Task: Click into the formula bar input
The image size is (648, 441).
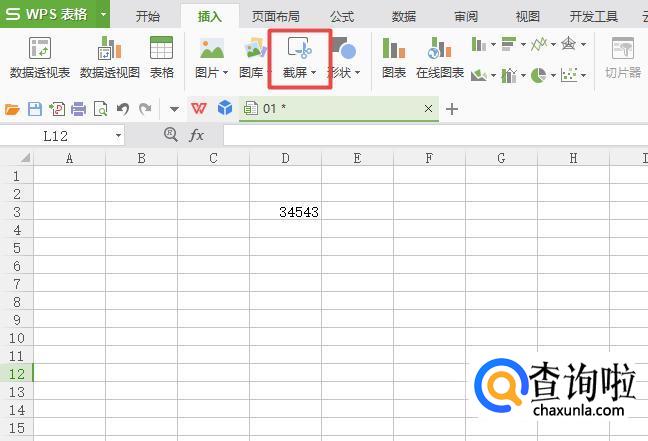Action: click(x=436, y=136)
